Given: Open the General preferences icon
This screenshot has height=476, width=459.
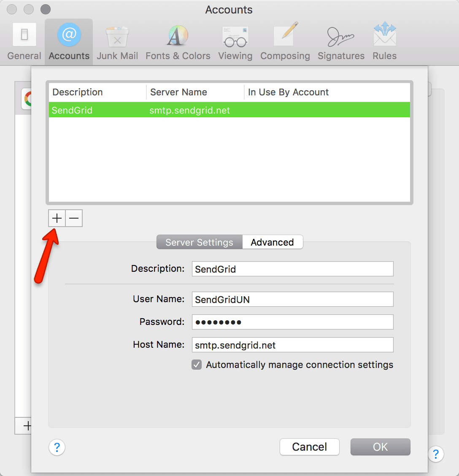Looking at the screenshot, I should click(24, 40).
